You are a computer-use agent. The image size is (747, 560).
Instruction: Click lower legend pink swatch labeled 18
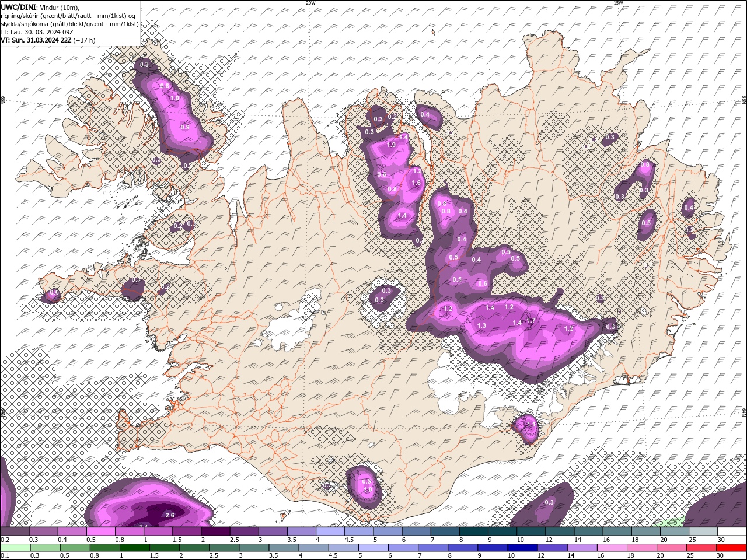pos(641,548)
